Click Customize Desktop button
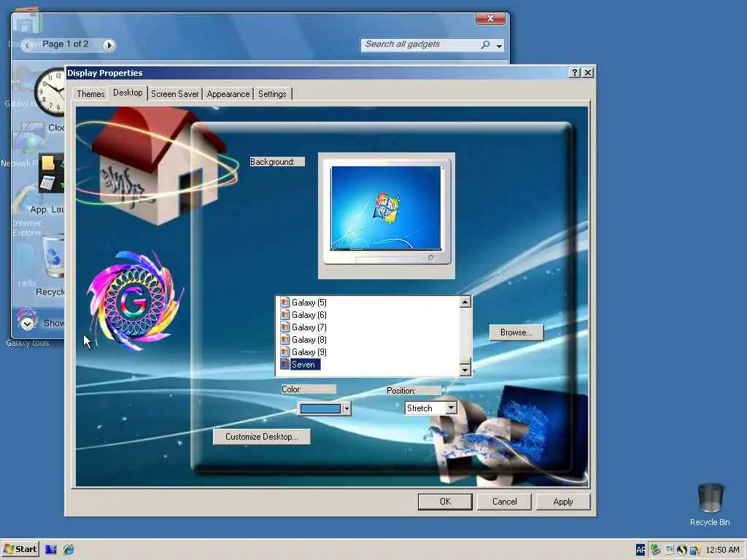747x560 pixels. tap(262, 437)
